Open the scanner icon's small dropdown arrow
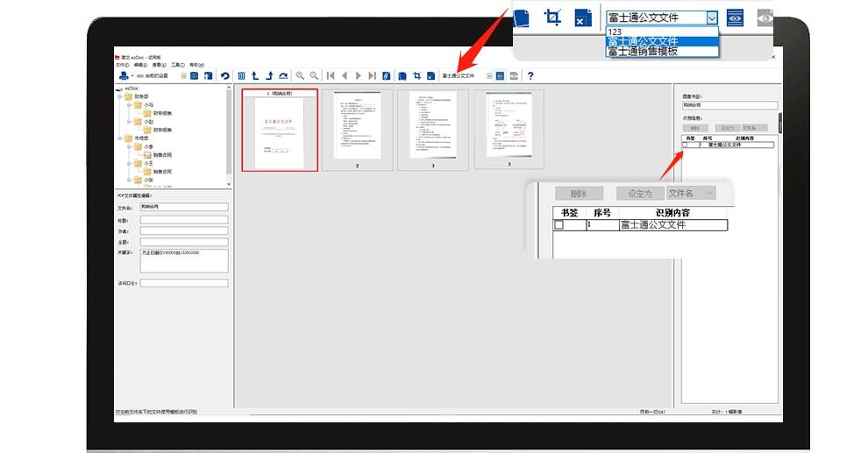 [x=132, y=75]
